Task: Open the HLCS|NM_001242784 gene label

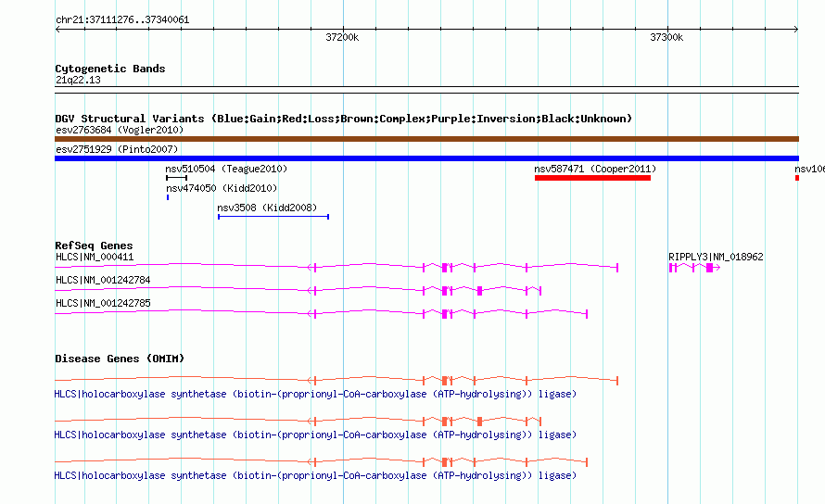Action: [103, 281]
